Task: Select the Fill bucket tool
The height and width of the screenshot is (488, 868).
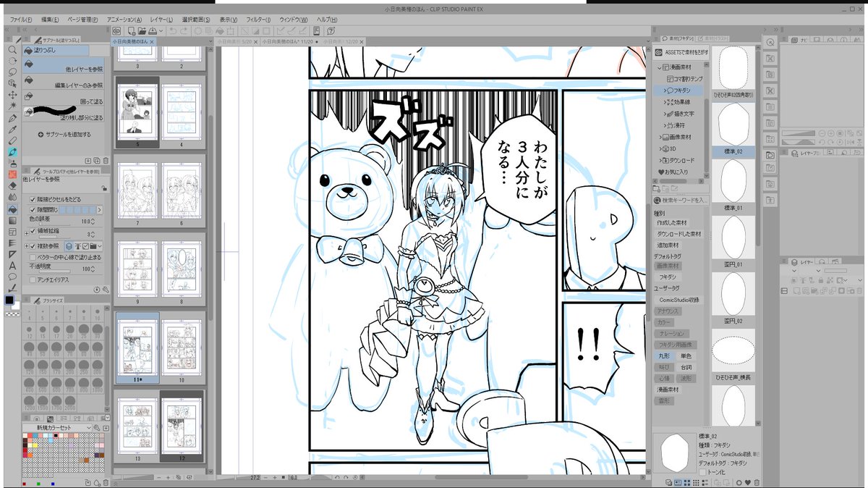Action: tap(12, 209)
